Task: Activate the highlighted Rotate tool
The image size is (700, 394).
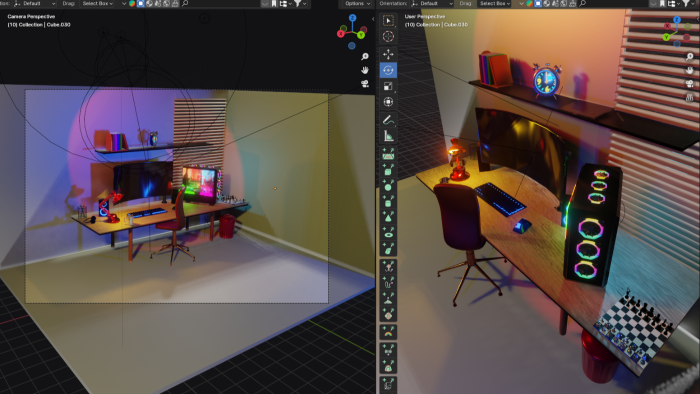Action: point(388,70)
